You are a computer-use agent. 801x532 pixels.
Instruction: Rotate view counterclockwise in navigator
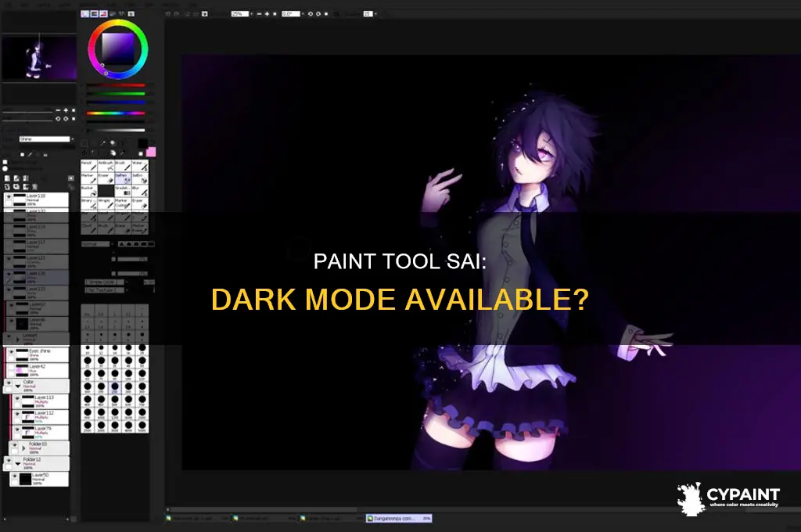[x=58, y=119]
